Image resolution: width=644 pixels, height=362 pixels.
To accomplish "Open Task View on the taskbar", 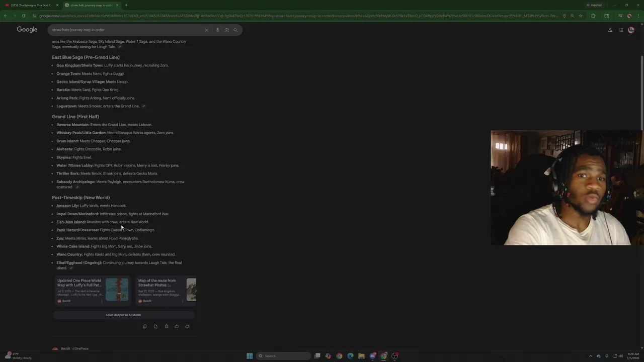I will tap(317, 356).
